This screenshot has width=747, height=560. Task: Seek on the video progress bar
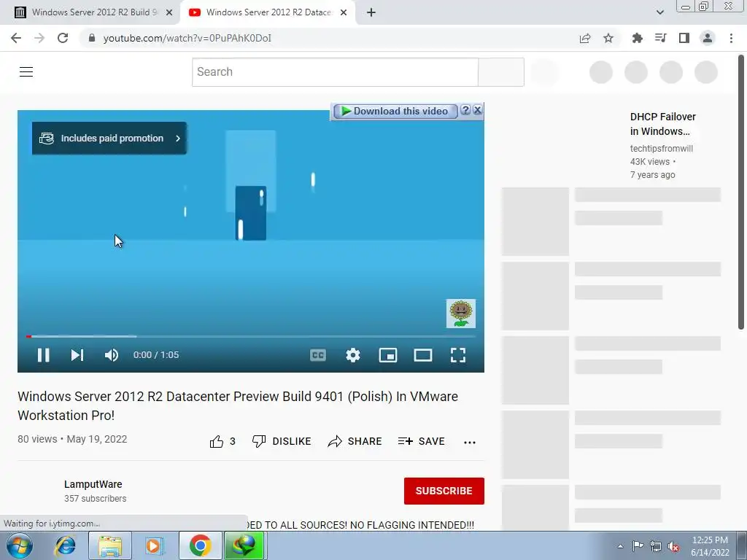point(251,336)
